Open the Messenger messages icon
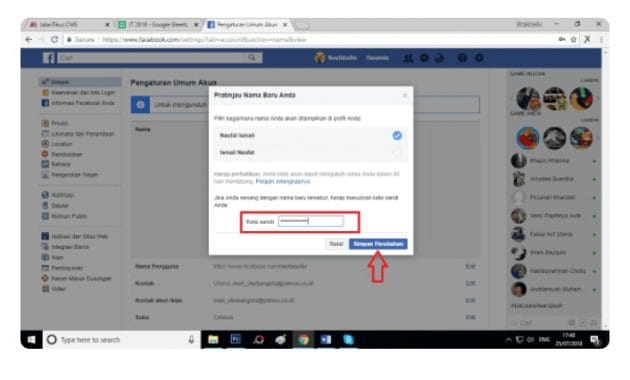This screenshot has width=630, height=380. coord(424,58)
